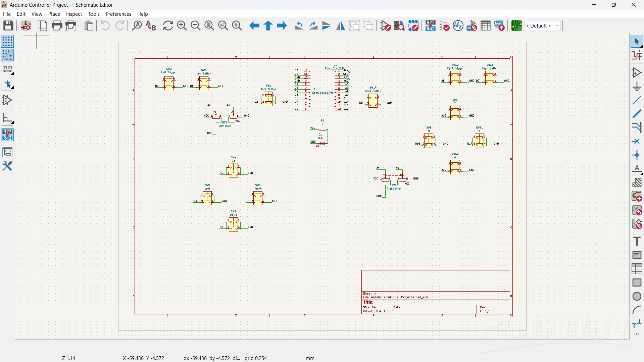
Task: Open Find and Replace tool
Action: tap(151, 25)
